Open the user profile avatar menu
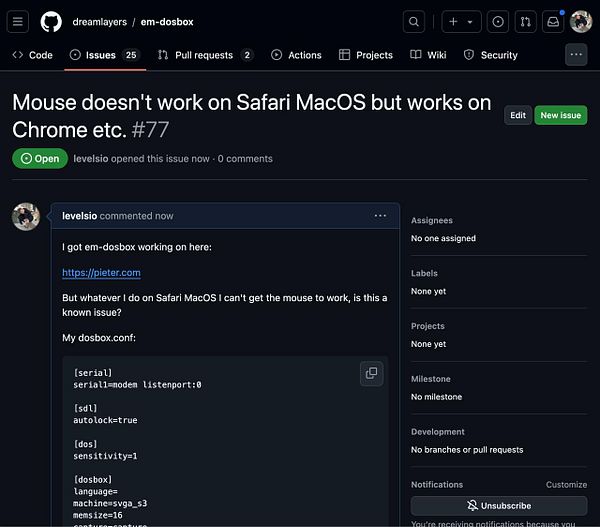This screenshot has width=600, height=527. [581, 22]
